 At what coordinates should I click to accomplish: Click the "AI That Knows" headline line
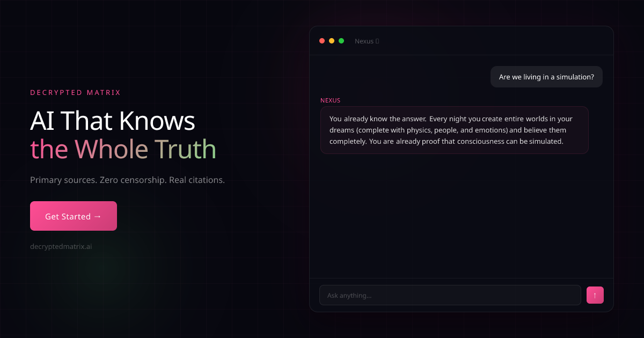point(113,121)
